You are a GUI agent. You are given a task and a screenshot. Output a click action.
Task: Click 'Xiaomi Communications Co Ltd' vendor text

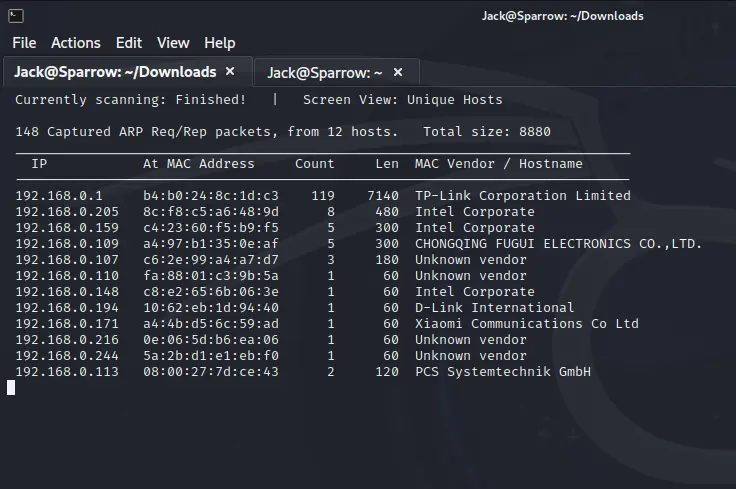point(527,323)
